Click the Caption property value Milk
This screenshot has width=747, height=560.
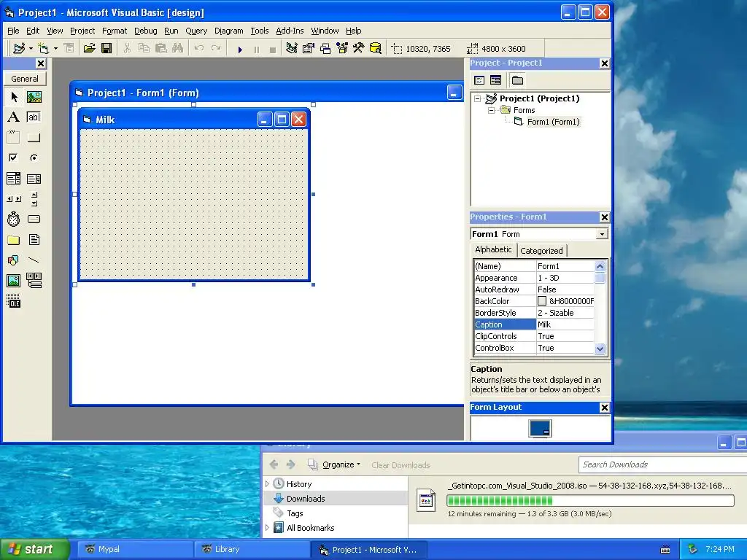click(x=565, y=324)
